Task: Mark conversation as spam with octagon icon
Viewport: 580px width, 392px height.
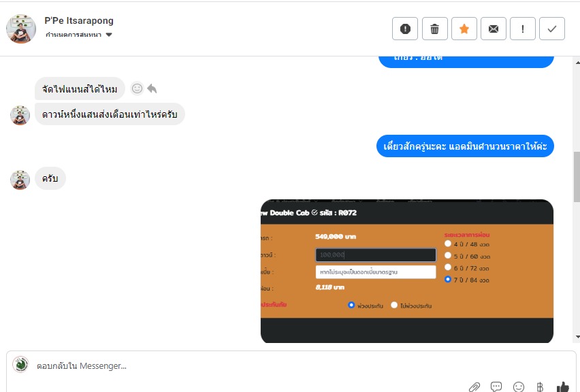Action: coord(405,29)
